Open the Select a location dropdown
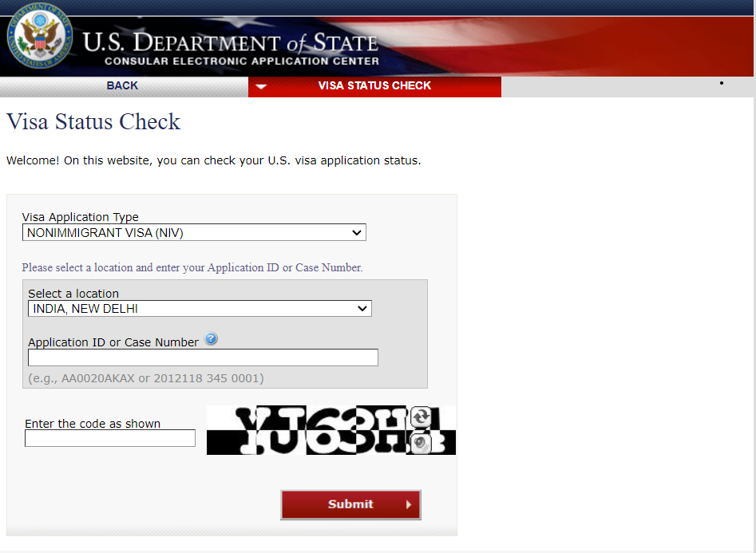This screenshot has width=756, height=553. coord(200,309)
